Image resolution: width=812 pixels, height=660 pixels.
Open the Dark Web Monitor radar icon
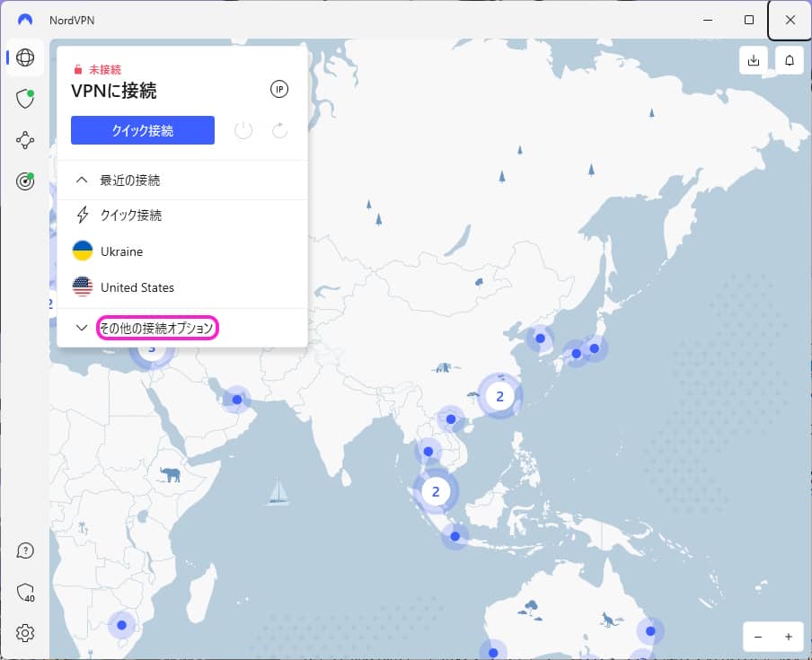[x=25, y=181]
